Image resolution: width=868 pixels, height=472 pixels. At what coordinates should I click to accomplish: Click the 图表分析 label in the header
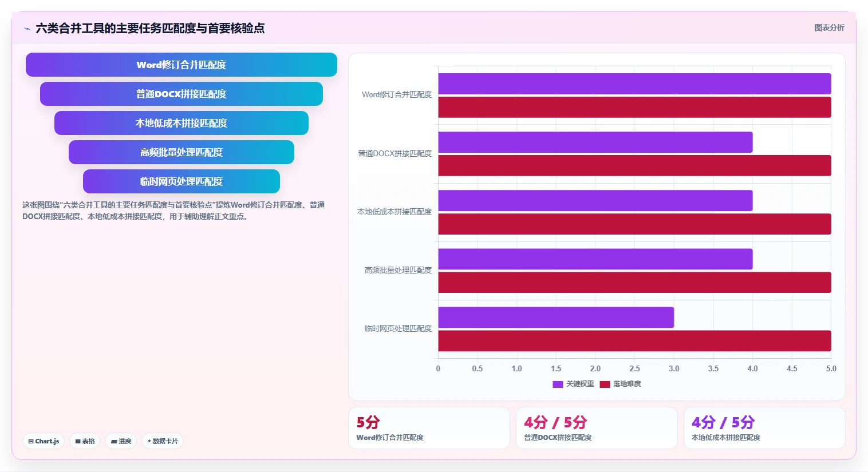(829, 27)
